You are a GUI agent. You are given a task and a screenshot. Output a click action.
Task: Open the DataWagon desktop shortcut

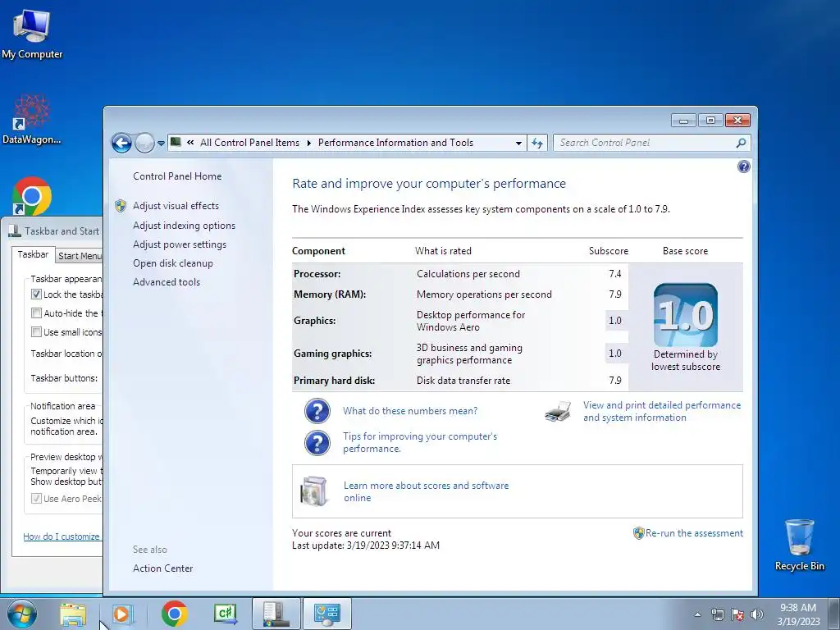point(32,120)
